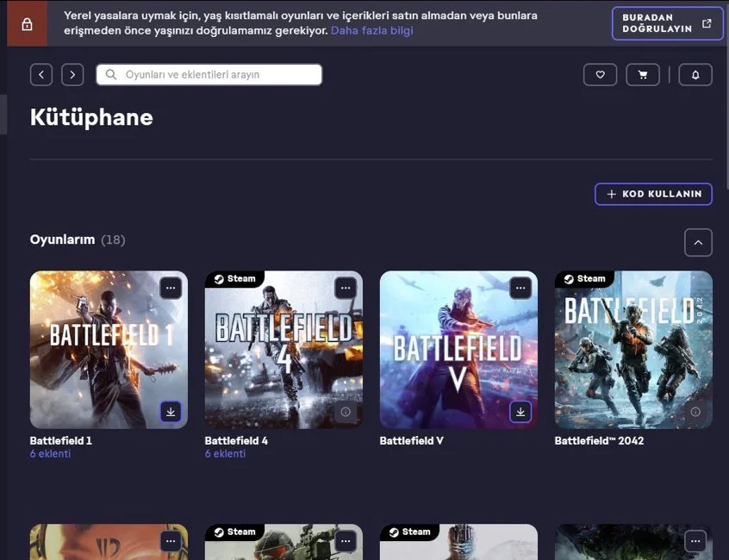The width and height of the screenshot is (729, 560).
Task: Collapse the Oyunlarım games section
Action: click(698, 243)
